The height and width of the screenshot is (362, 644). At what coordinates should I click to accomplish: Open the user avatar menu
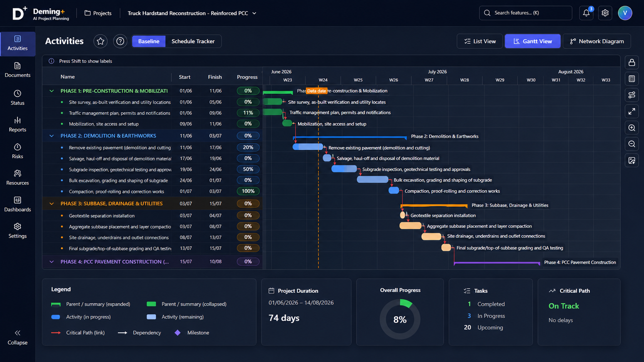(625, 13)
